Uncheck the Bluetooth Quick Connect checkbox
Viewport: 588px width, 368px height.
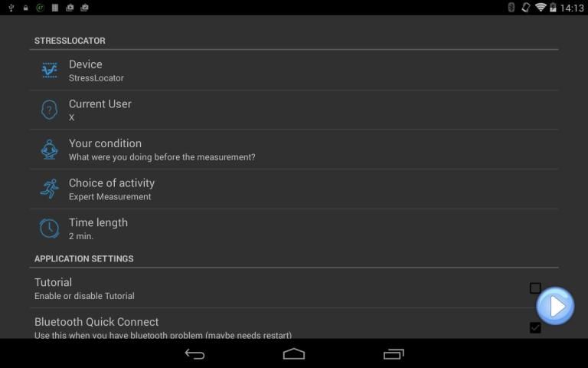[x=535, y=328]
